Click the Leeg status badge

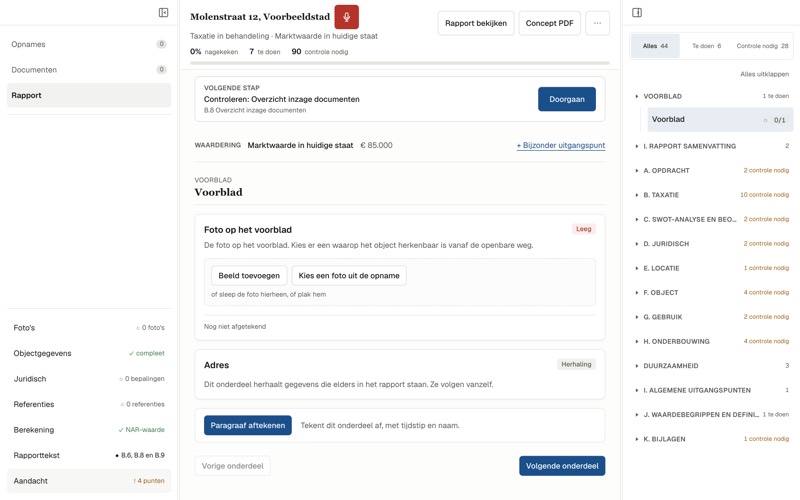coord(584,229)
